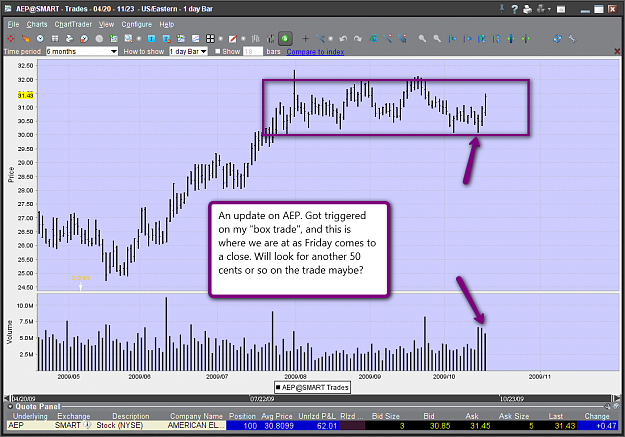Open the dropdown dot beside the trendline tool
This screenshot has width=625, height=437.
coord(330,39)
